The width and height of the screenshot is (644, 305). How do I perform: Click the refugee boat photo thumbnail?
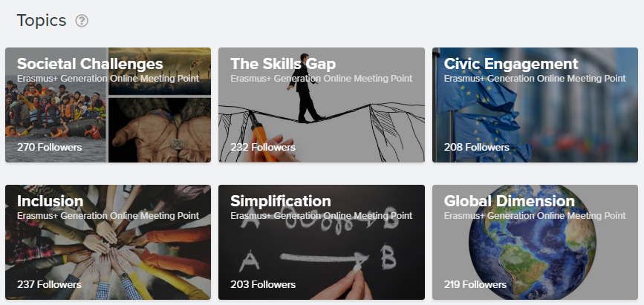pos(56,111)
